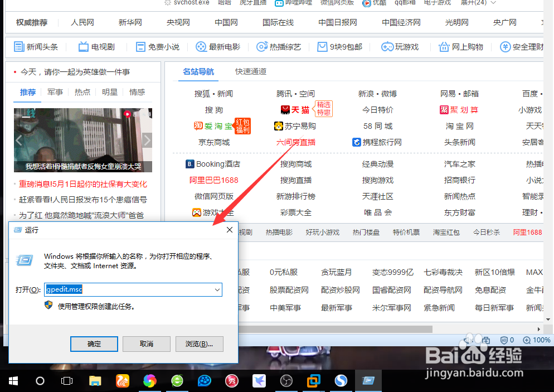Launch the green IE-style browser taskbar icon
Screen dimensions: 554x392
pyautogui.click(x=177, y=381)
